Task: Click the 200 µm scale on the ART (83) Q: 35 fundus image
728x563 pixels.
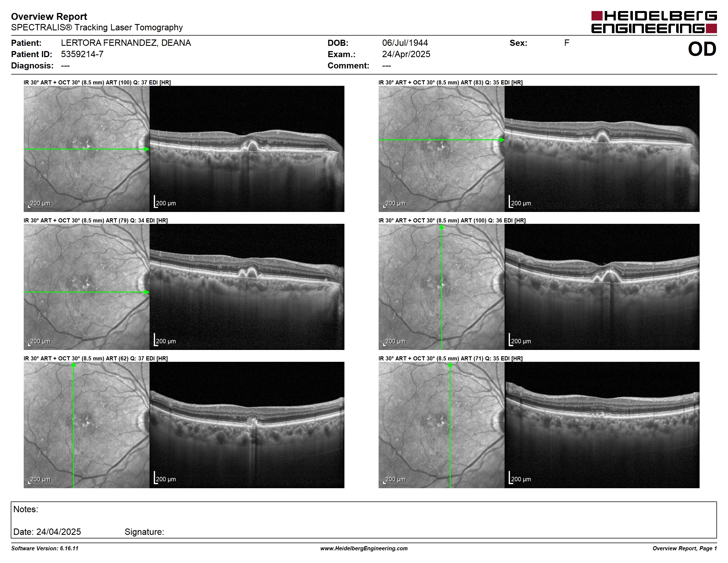Action: (394, 203)
